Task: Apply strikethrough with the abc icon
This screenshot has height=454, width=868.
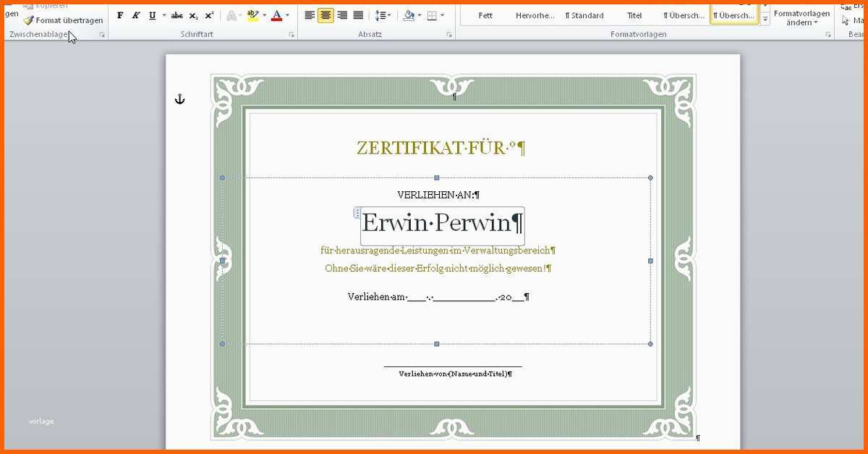Action: (176, 15)
